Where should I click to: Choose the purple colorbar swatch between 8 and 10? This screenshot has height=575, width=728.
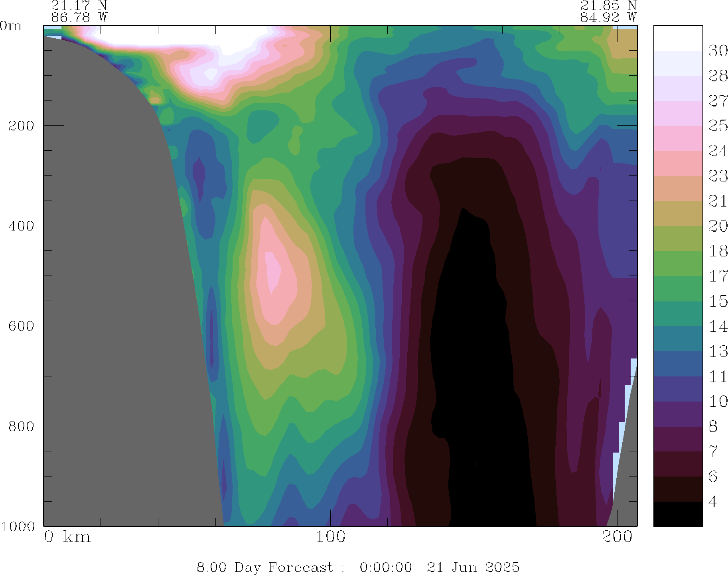pyautogui.click(x=678, y=414)
